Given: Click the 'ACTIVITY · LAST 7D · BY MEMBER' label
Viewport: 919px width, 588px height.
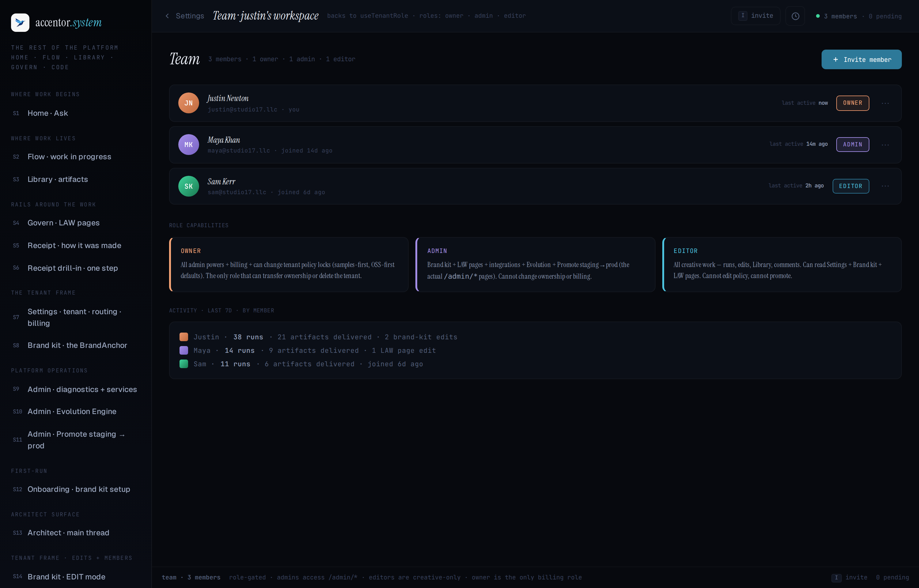Looking at the screenshot, I should [x=221, y=311].
